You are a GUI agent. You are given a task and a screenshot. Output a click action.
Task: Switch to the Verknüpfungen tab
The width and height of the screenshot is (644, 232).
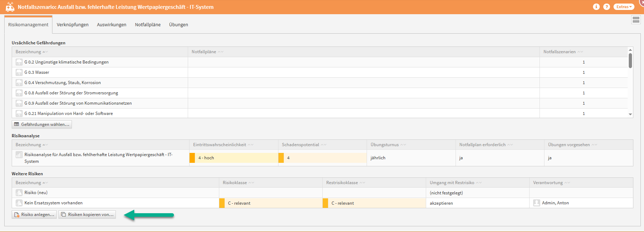pyautogui.click(x=73, y=24)
